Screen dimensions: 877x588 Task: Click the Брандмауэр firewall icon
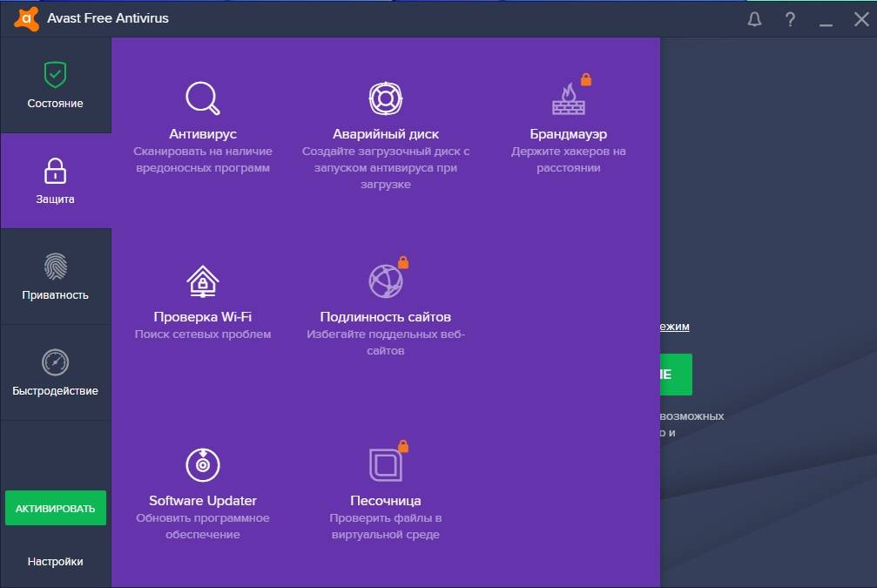[568, 99]
